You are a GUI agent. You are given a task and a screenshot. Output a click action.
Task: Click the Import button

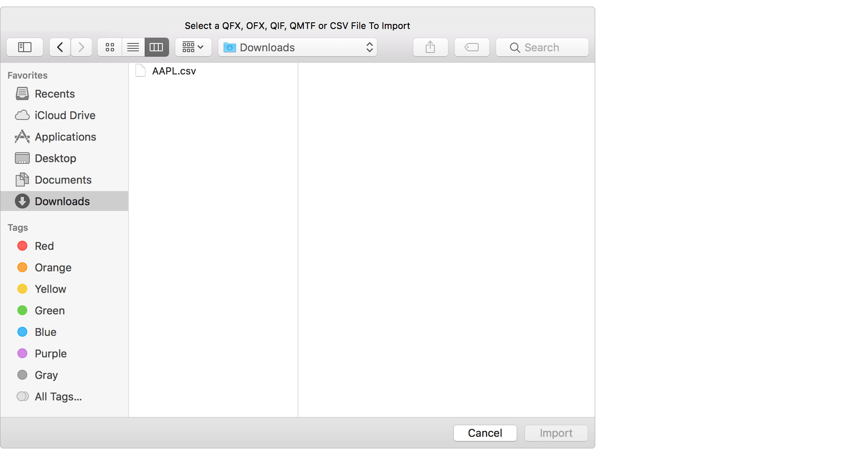pyautogui.click(x=556, y=433)
